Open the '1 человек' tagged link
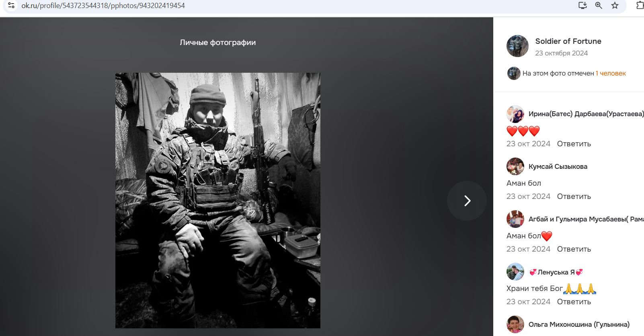The width and height of the screenshot is (644, 336). [x=611, y=73]
